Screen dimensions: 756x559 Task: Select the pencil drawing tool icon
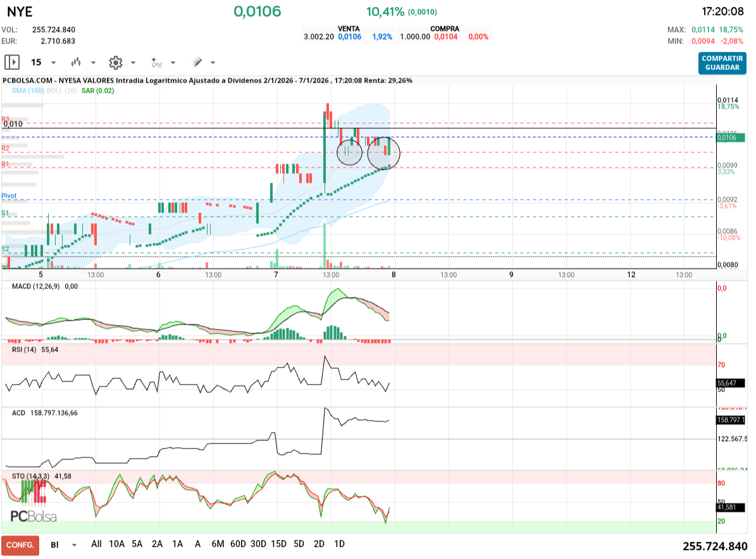(x=197, y=62)
